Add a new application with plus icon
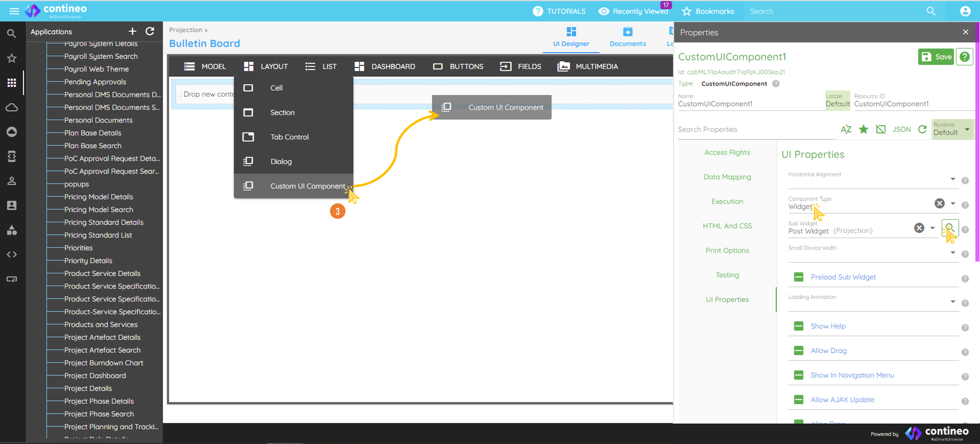The width and height of the screenshot is (980, 444). pos(132,31)
